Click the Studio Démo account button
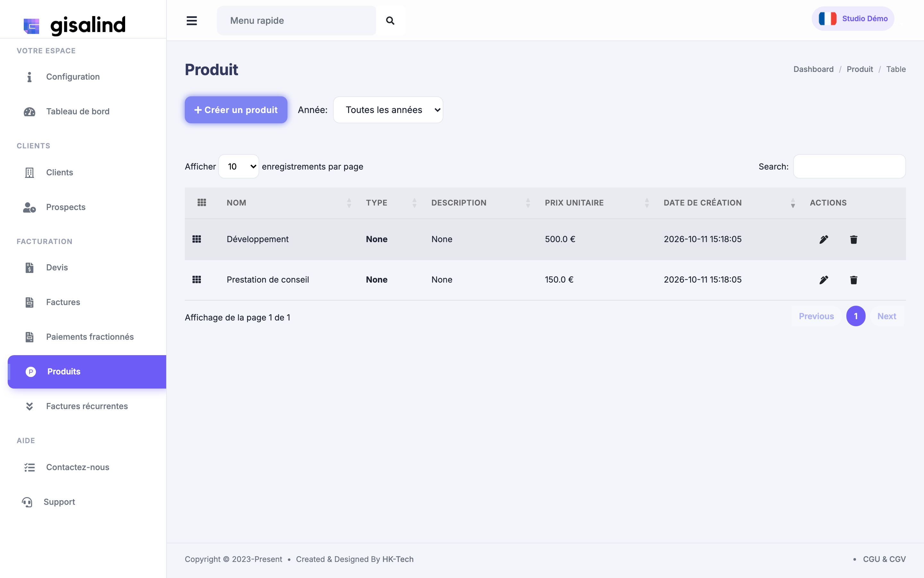 coord(852,18)
